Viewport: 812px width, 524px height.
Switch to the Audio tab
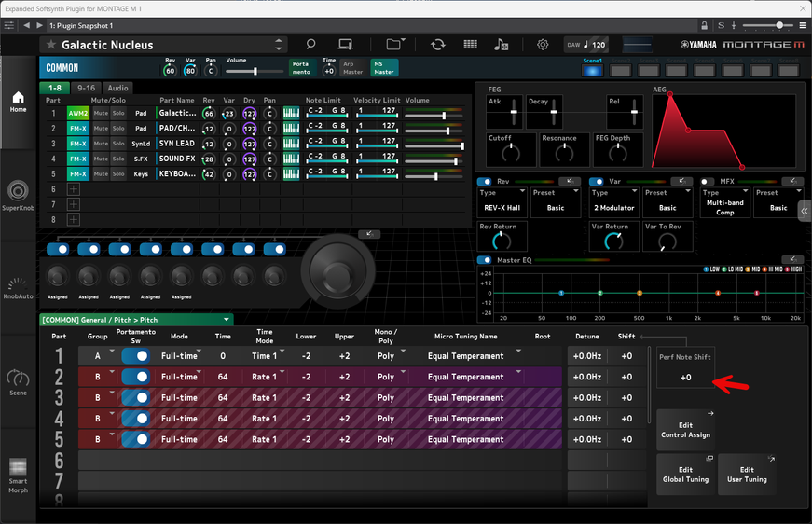(x=117, y=88)
